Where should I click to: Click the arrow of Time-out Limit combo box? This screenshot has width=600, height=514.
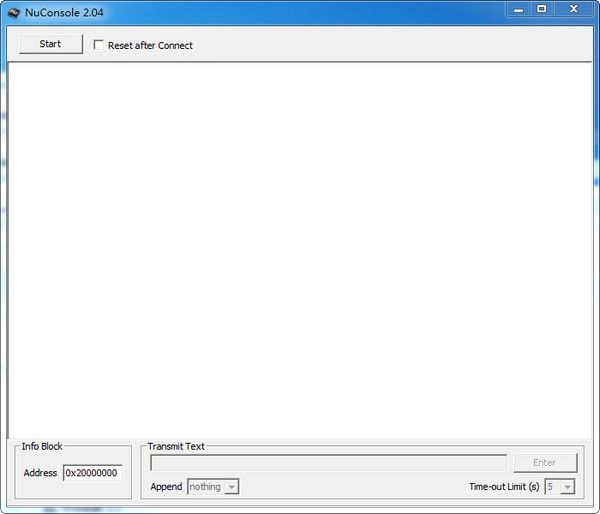tap(568, 487)
